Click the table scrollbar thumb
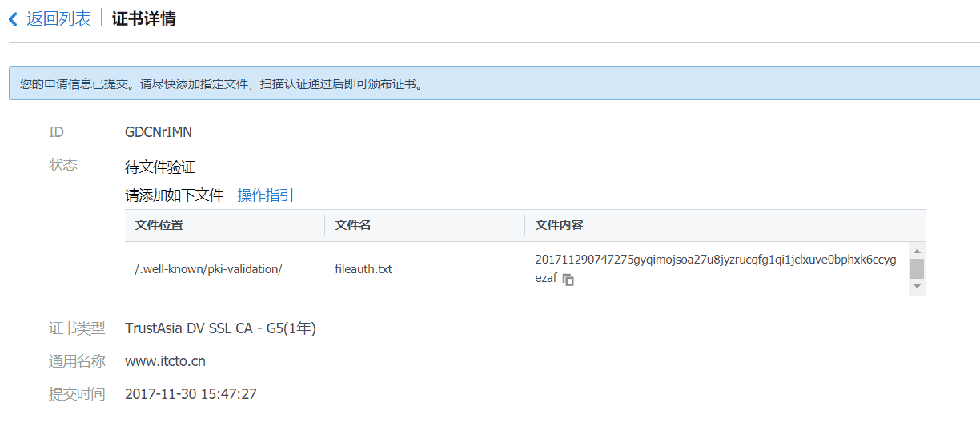The height and width of the screenshot is (439, 980). point(918,268)
